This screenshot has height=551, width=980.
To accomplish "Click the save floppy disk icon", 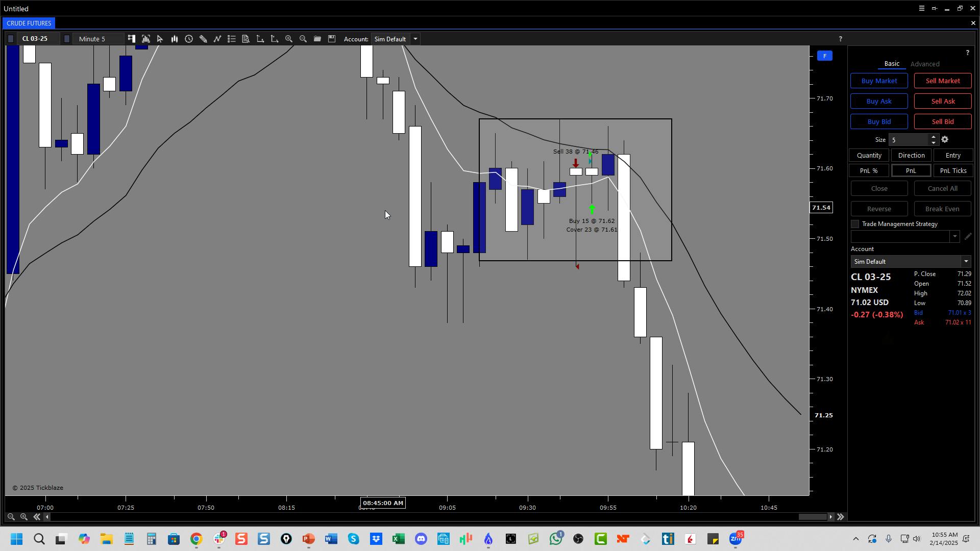I will point(332,39).
